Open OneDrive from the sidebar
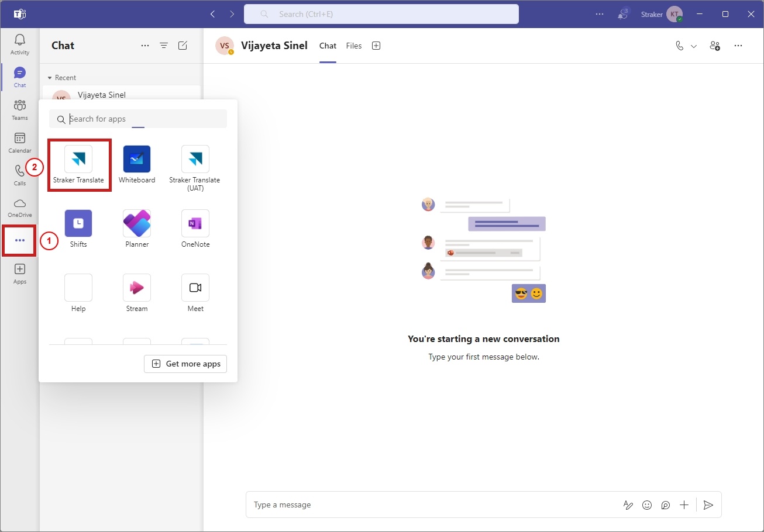This screenshot has height=532, width=764. click(x=20, y=208)
